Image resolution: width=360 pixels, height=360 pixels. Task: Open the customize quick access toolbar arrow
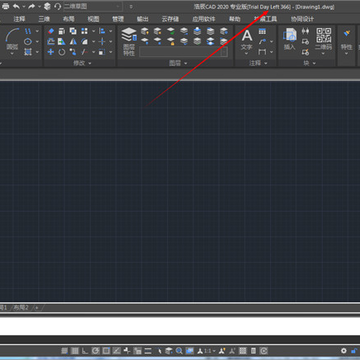[x=131, y=7]
